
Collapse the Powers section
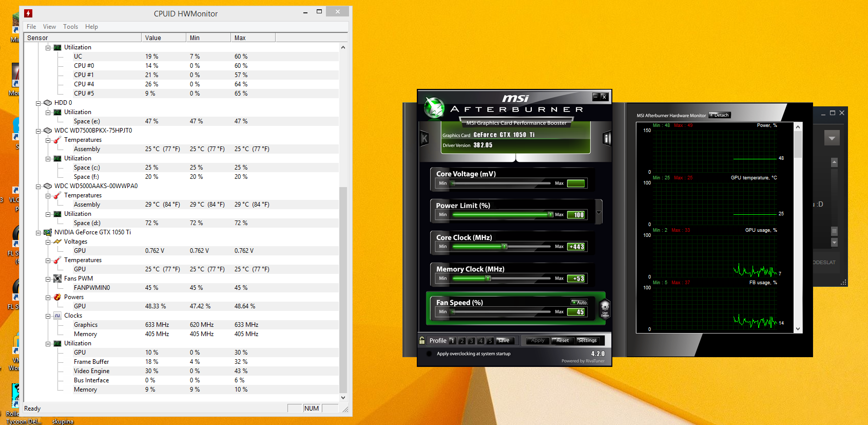pyautogui.click(x=48, y=297)
